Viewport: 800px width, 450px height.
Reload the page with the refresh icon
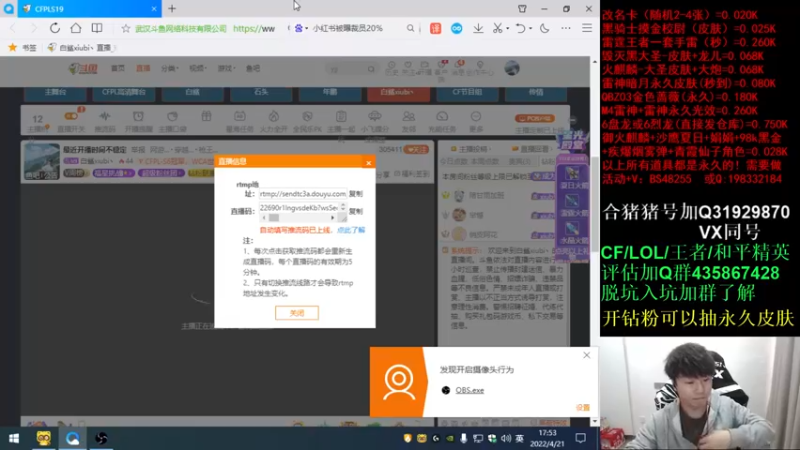pyautogui.click(x=55, y=28)
